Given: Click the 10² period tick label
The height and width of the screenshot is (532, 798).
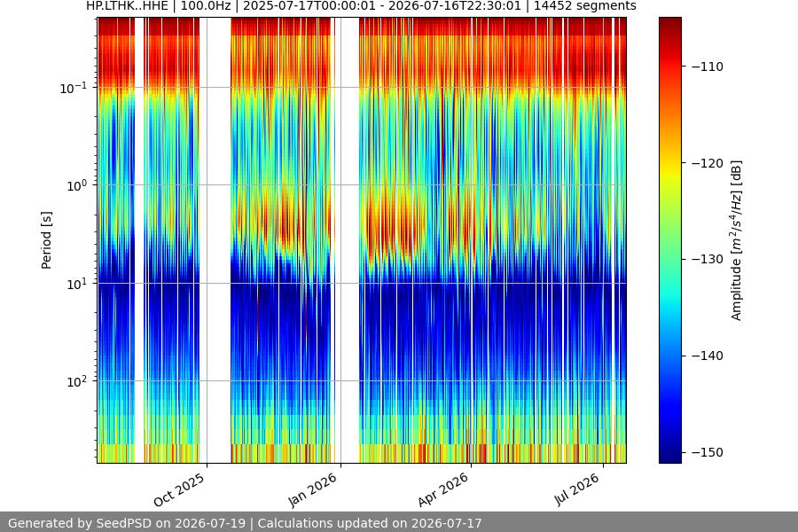Looking at the screenshot, I should (77, 381).
